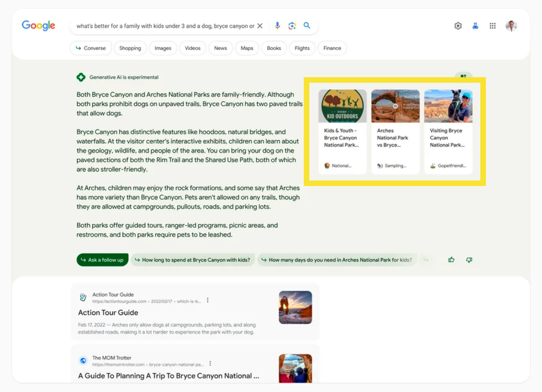Open the A Guide To Planning A Trip link
542x392 pixels.
click(169, 376)
